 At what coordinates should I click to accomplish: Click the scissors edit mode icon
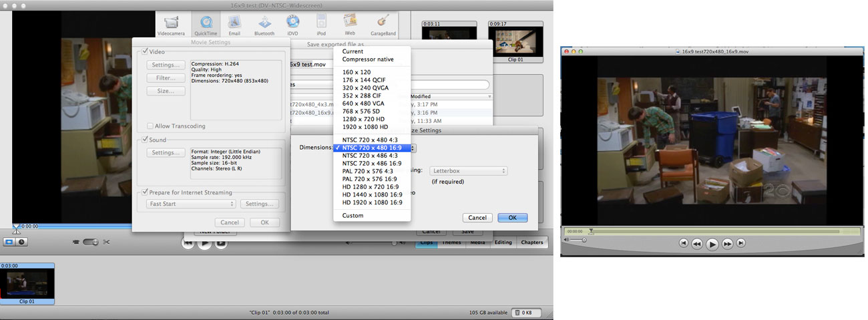[x=107, y=242]
